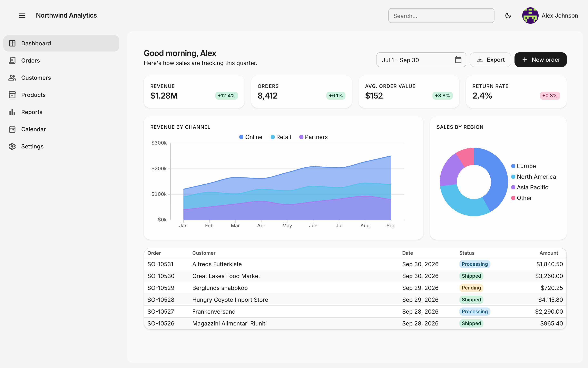Toggle the Other region legend entry
The image size is (588, 368).
521,198
